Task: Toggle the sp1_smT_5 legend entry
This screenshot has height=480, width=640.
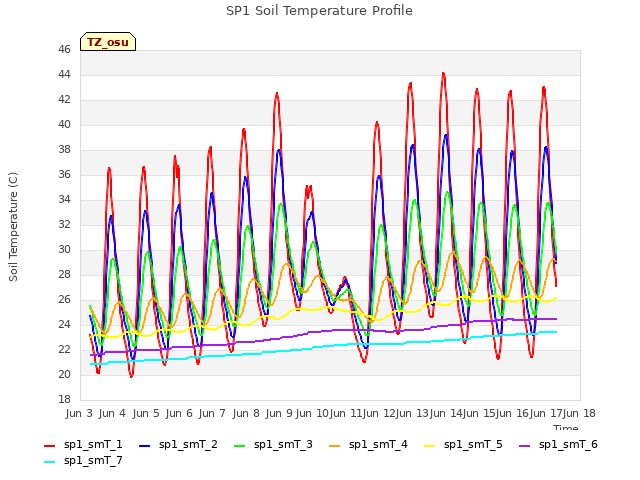Action: coord(463,444)
